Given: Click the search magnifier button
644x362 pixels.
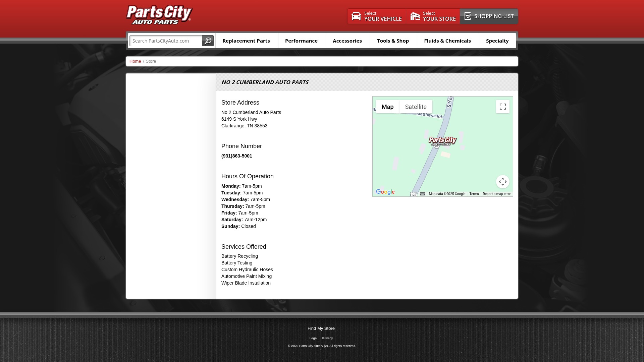Looking at the screenshot, I should pos(208,41).
